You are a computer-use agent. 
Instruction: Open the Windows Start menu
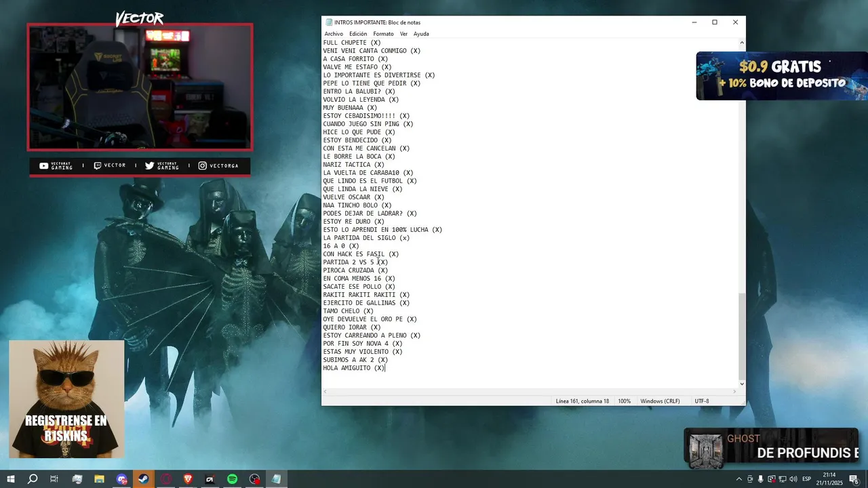pyautogui.click(x=11, y=479)
